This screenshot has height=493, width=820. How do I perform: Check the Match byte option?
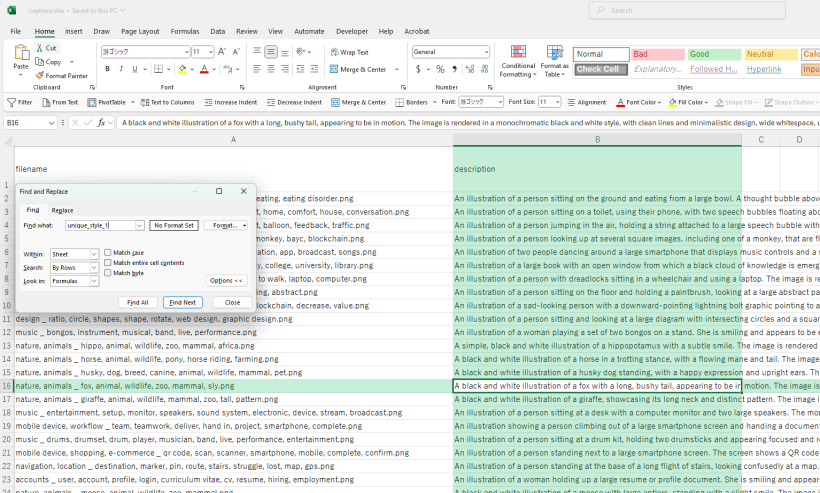[108, 273]
